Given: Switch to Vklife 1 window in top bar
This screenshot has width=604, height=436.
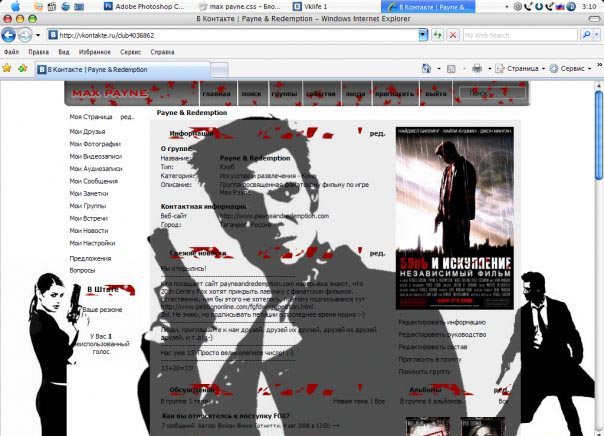Looking at the screenshot, I should [x=310, y=7].
